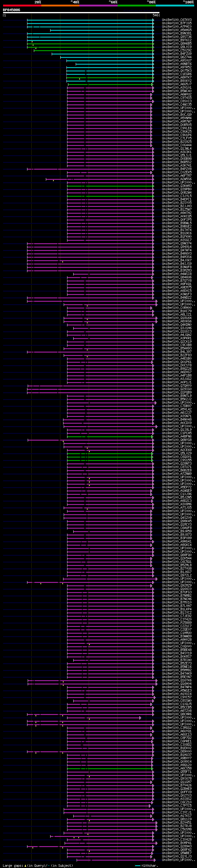Select the UniRef100_D0CST8 label
The height and width of the screenshot is (868, 197).
click(177, 365)
